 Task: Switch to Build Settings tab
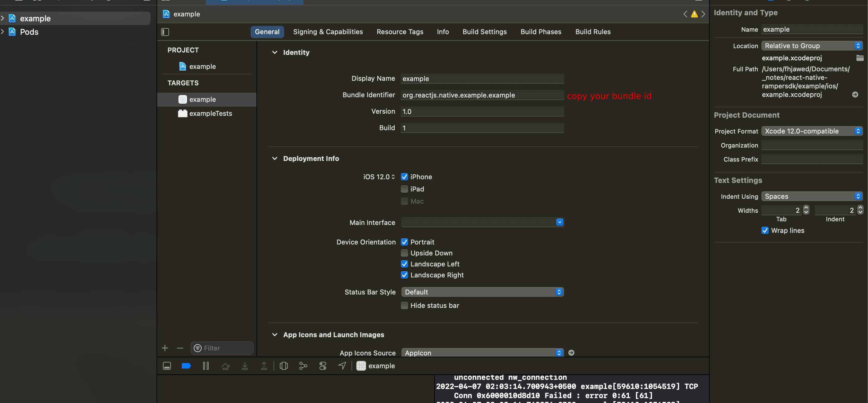(x=484, y=32)
